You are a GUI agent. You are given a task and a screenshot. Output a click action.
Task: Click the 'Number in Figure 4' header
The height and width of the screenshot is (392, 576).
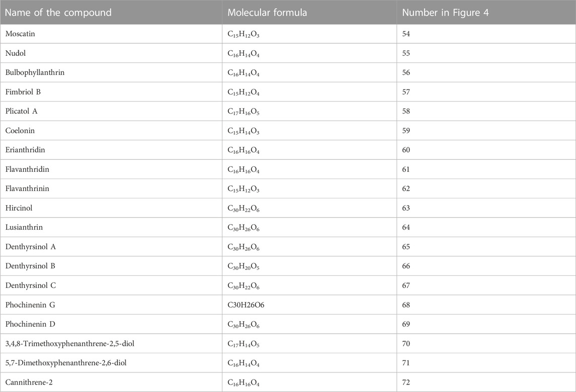[x=445, y=13]
